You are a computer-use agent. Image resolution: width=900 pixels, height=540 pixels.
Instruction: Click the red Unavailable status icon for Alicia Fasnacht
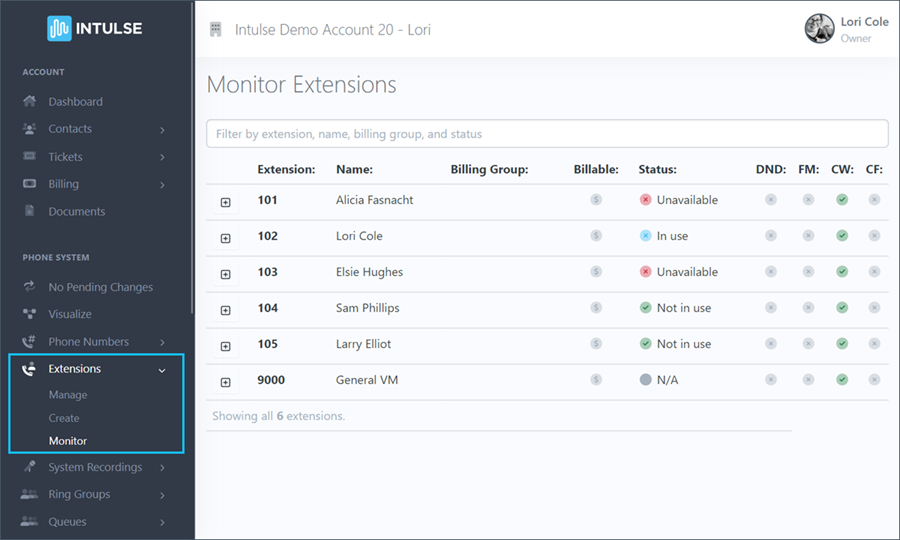(x=646, y=200)
